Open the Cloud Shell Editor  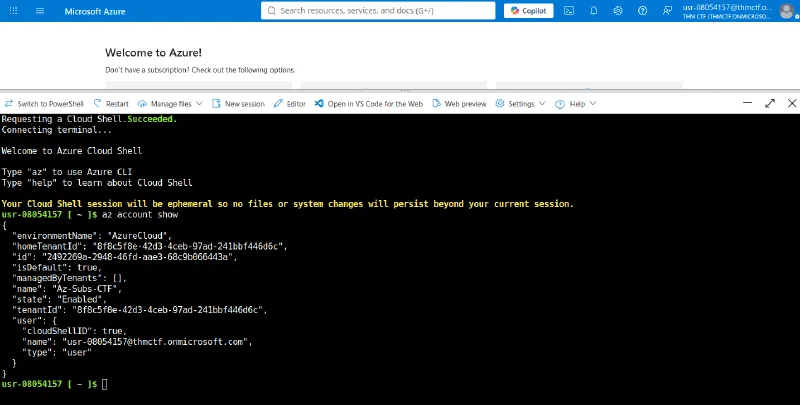290,104
